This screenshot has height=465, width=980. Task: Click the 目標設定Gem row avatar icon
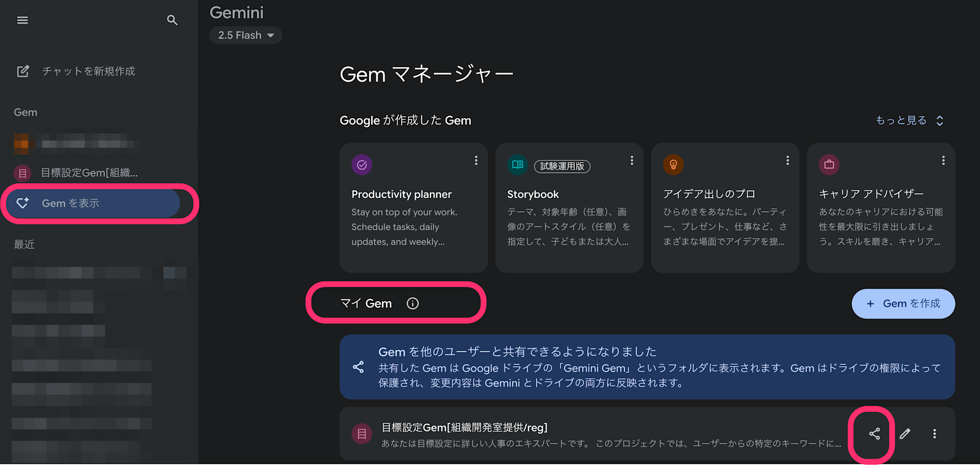(362, 434)
